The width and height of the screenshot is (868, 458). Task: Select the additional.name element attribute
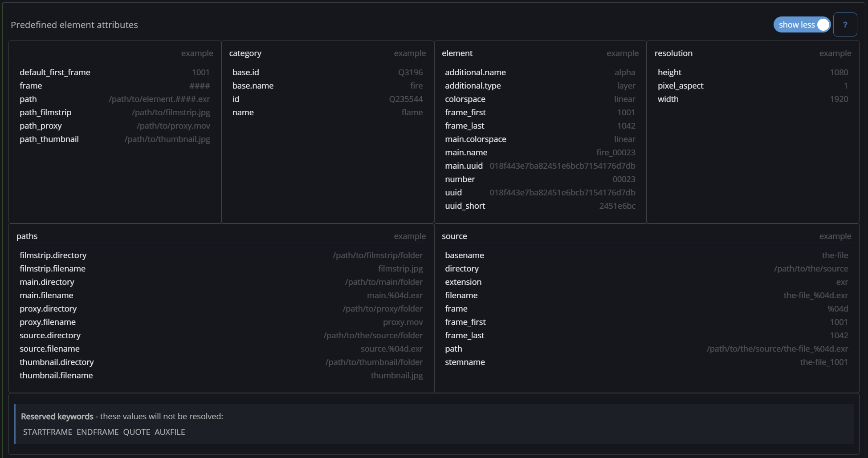[x=475, y=72]
